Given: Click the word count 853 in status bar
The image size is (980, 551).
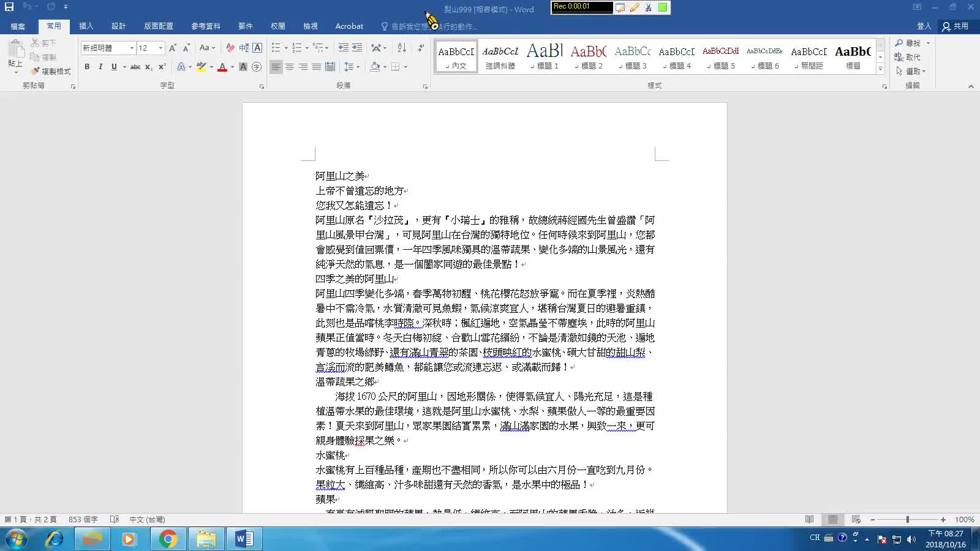Looking at the screenshot, I should (x=83, y=519).
